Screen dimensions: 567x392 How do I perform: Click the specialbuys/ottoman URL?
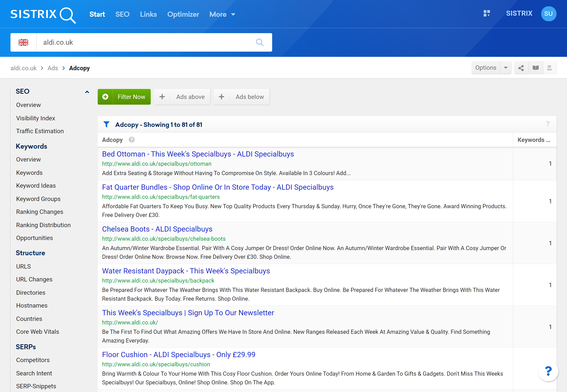point(157,164)
